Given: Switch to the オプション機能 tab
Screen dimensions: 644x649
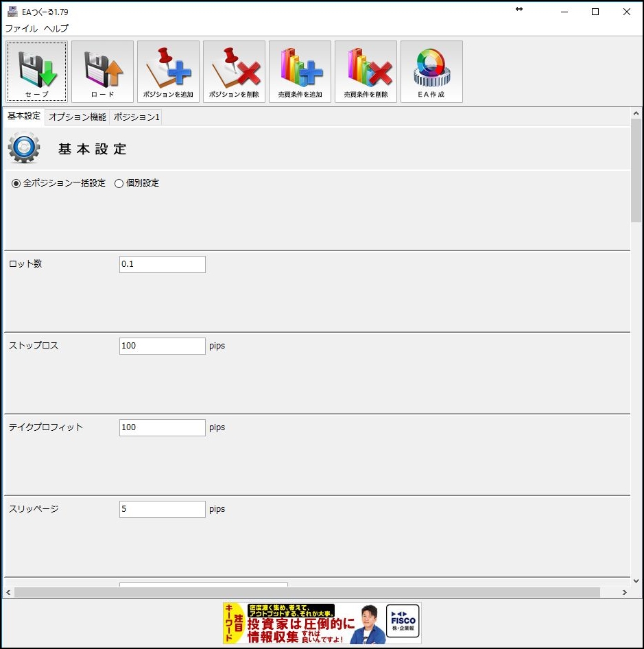Looking at the screenshot, I should coord(77,117).
